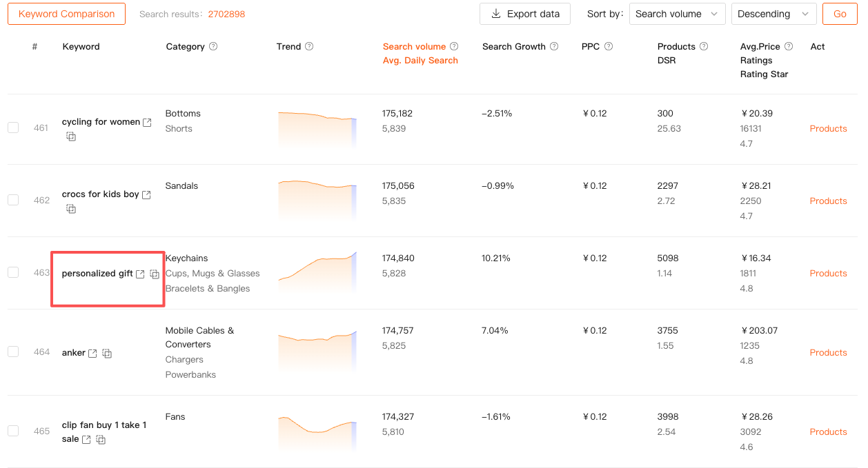This screenshot has width=868, height=468.
Task: Click the help icon beside Category header
Action: 213,47
